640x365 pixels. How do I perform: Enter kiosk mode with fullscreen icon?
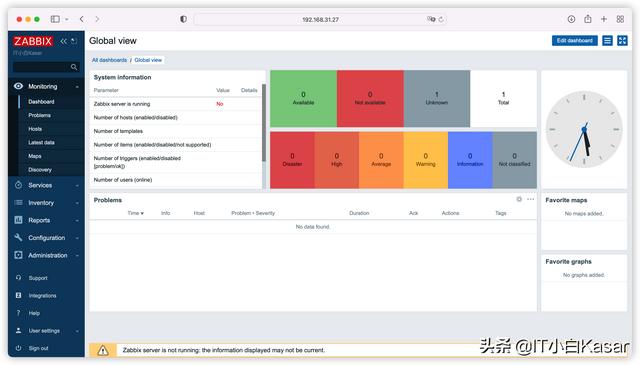click(x=622, y=40)
